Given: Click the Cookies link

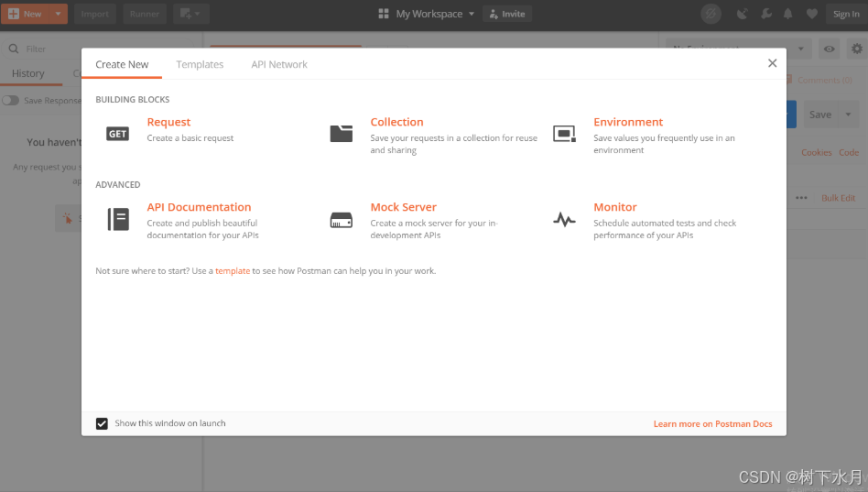Looking at the screenshot, I should (816, 152).
